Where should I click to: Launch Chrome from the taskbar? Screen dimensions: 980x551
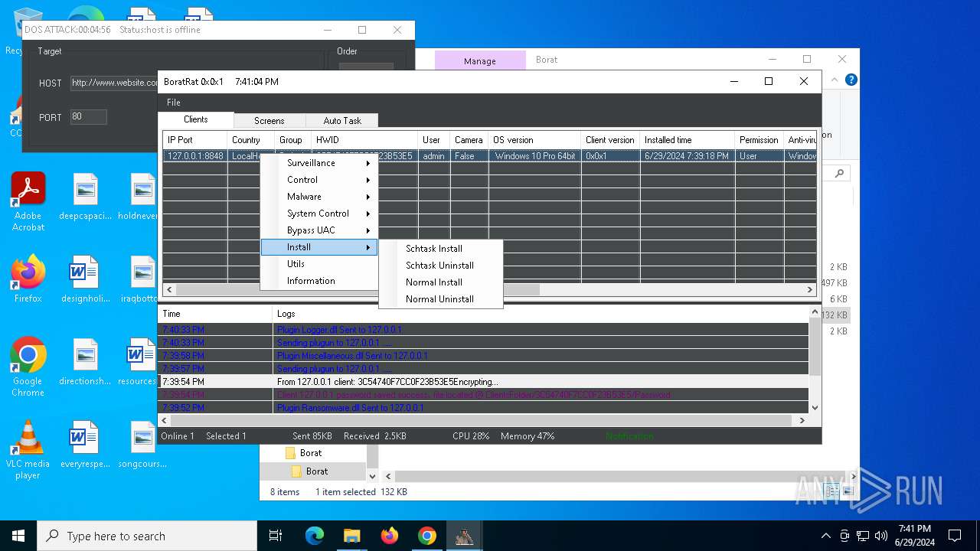[427, 536]
